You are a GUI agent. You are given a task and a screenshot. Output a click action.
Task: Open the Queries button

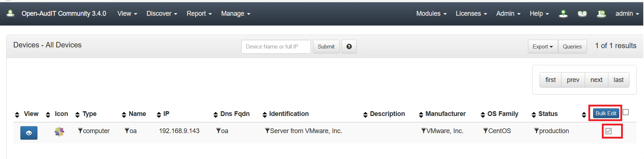pos(572,47)
